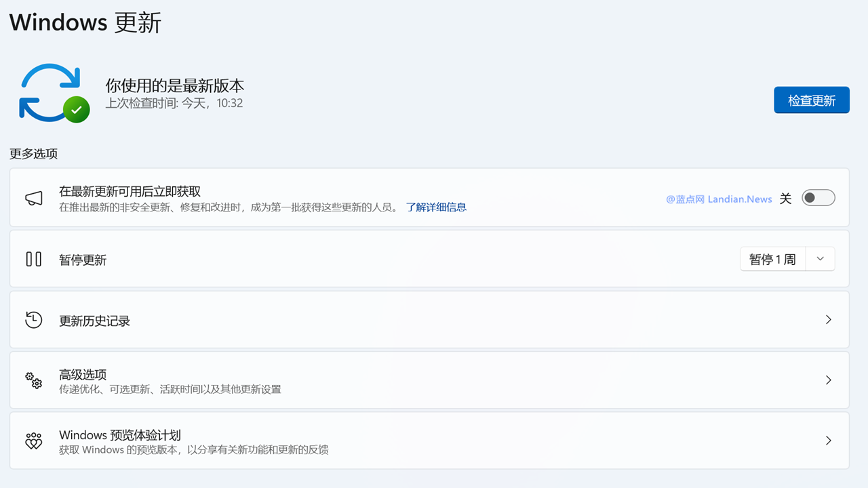Viewport: 868px width, 488px height.
Task: Click the 暂停 1 周 button
Action: click(772, 259)
